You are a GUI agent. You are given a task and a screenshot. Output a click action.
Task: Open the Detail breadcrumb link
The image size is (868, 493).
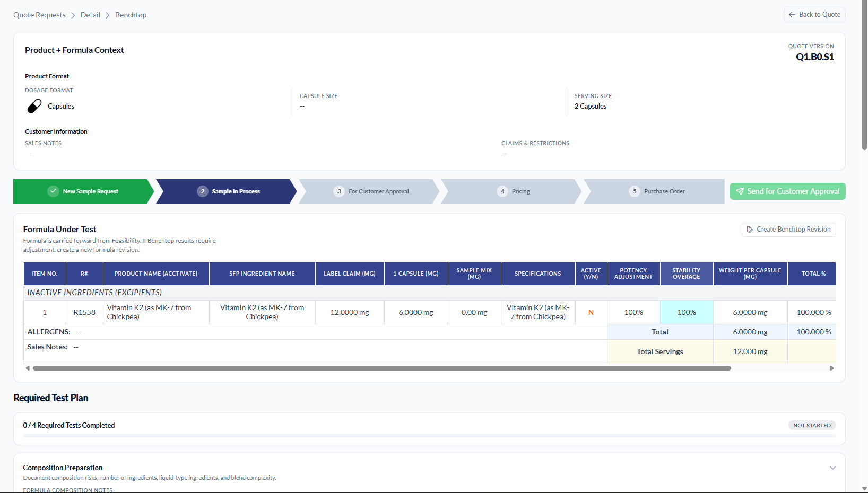point(90,15)
